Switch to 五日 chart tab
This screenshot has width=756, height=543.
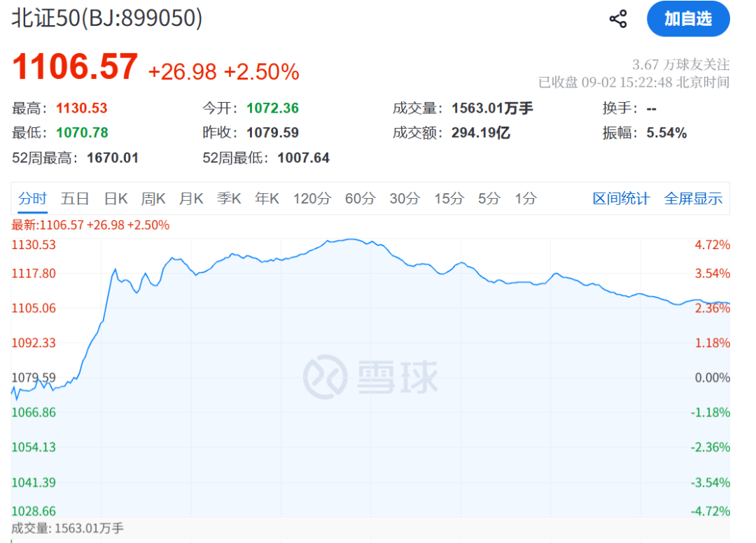point(75,199)
